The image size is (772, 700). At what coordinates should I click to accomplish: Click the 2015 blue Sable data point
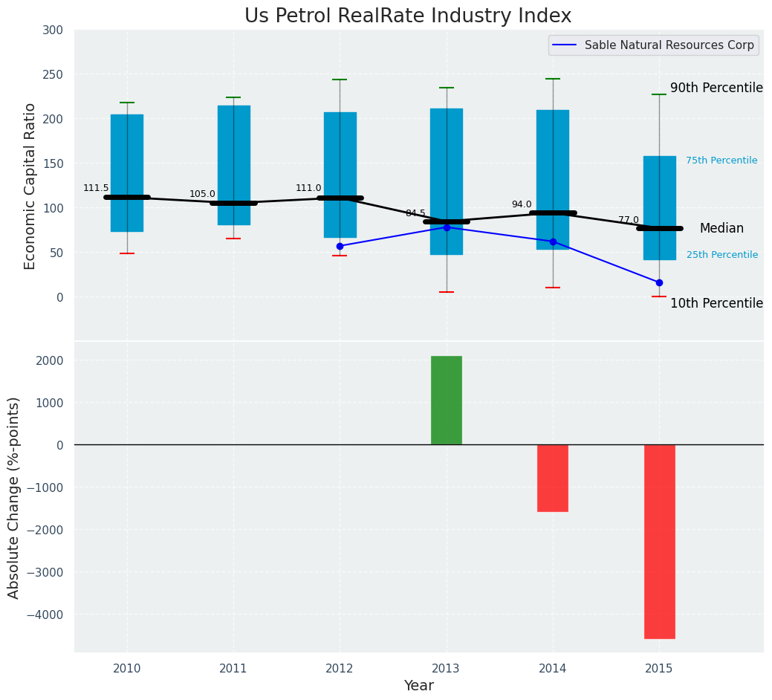point(659,282)
